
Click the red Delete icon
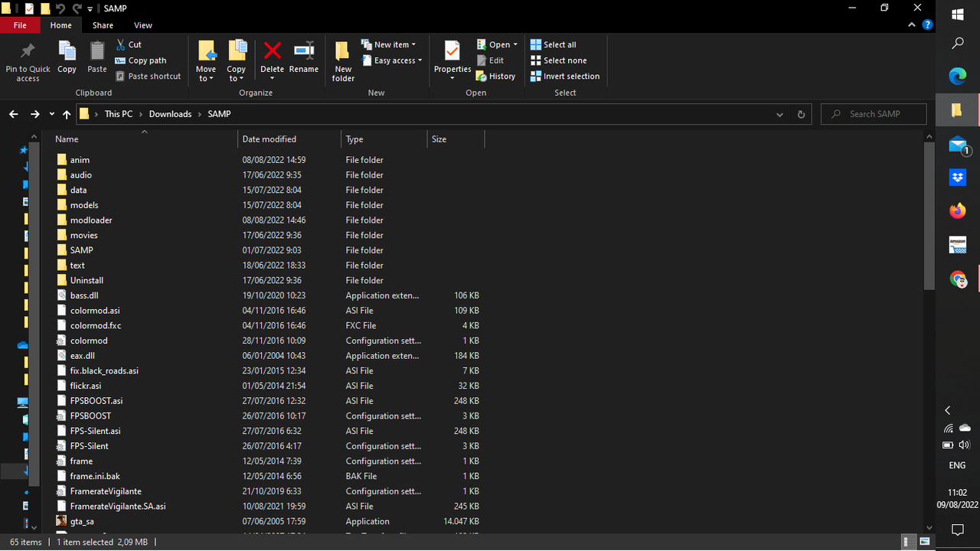[272, 51]
